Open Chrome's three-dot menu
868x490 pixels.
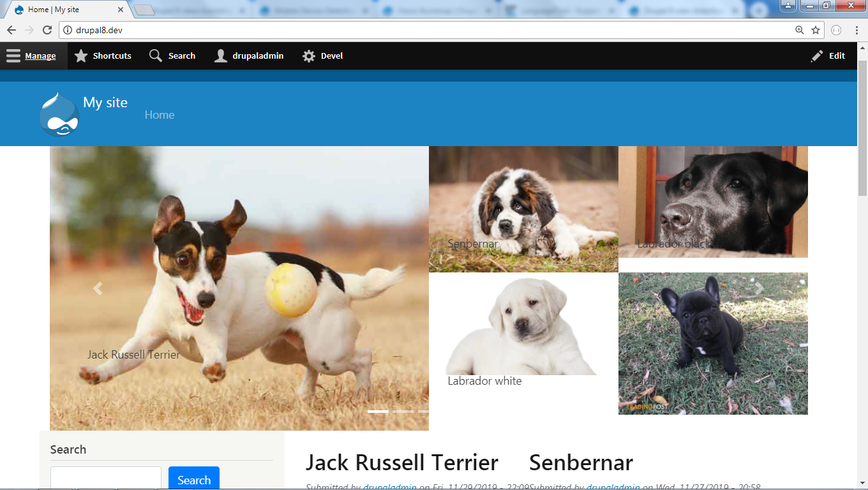858,29
